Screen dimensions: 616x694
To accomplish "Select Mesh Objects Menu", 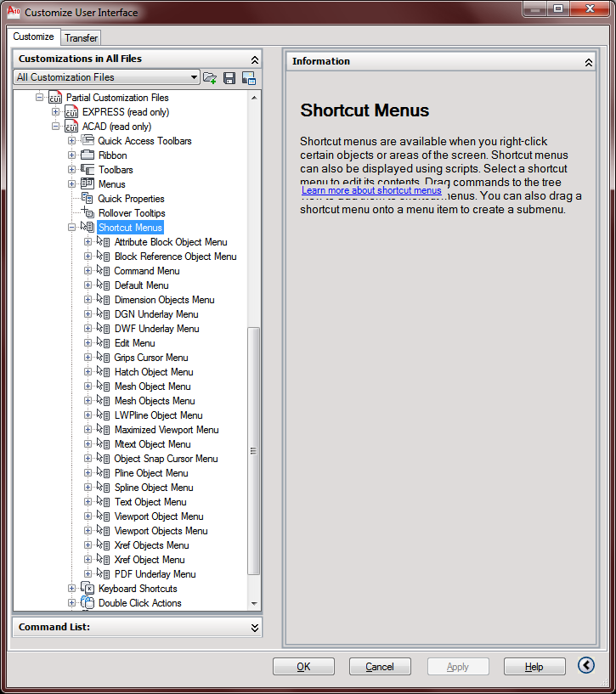I will point(155,401).
